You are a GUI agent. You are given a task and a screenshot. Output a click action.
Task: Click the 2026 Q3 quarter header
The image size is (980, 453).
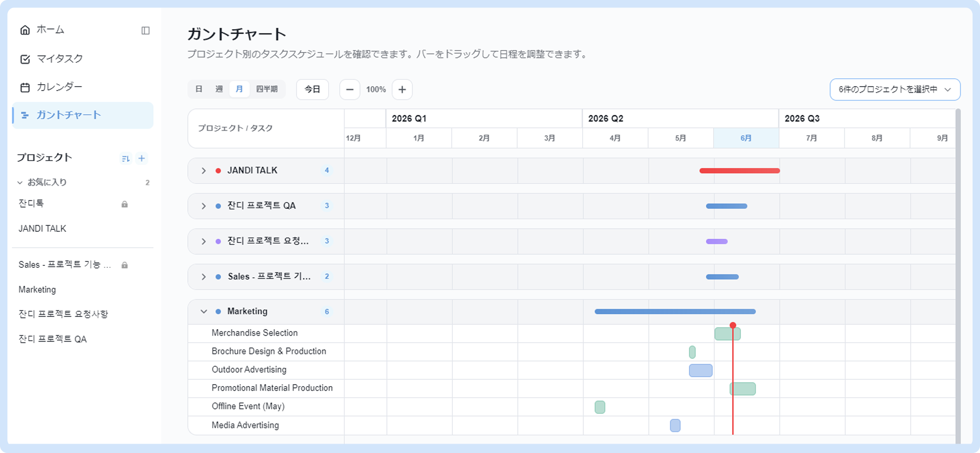coord(867,119)
